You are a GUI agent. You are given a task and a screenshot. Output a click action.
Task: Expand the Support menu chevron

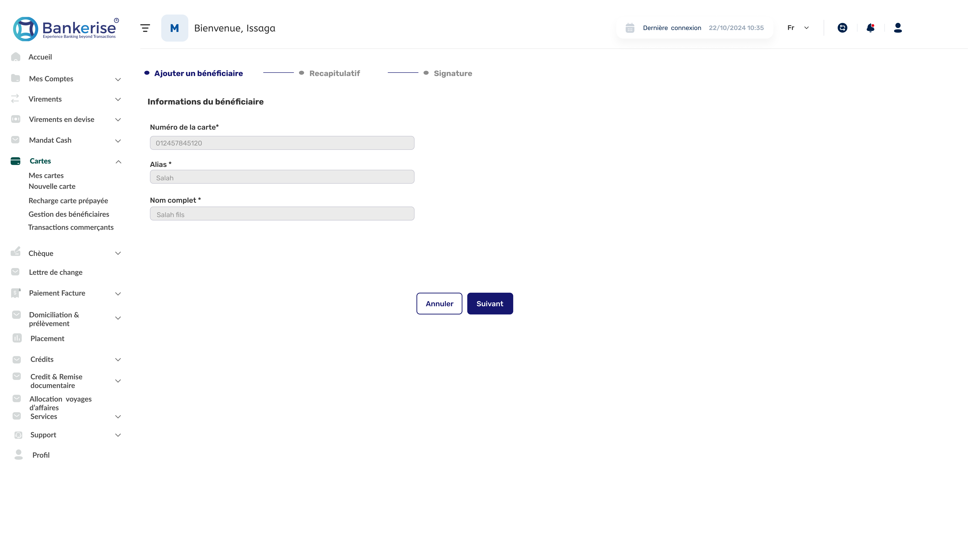pyautogui.click(x=118, y=435)
